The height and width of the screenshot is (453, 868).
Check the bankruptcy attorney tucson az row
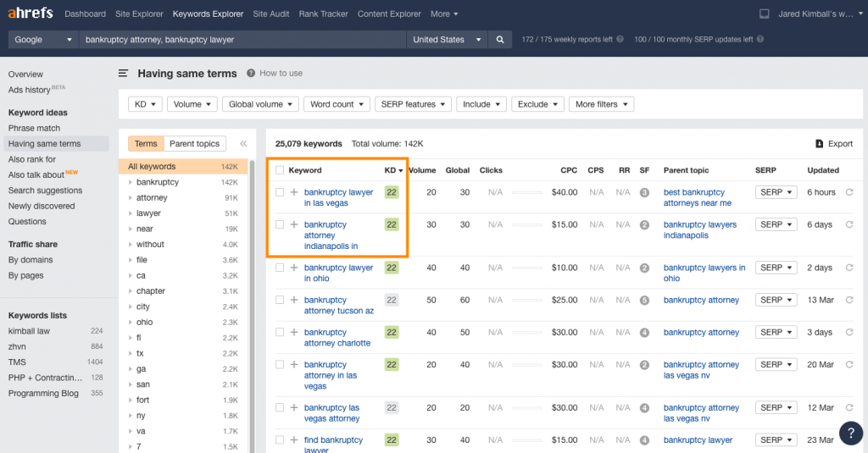point(280,300)
